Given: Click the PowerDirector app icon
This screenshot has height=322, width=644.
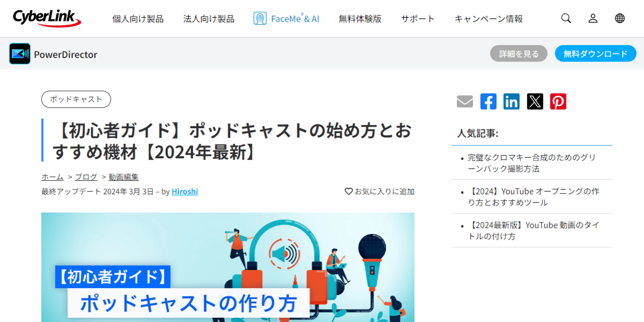Looking at the screenshot, I should (x=20, y=54).
